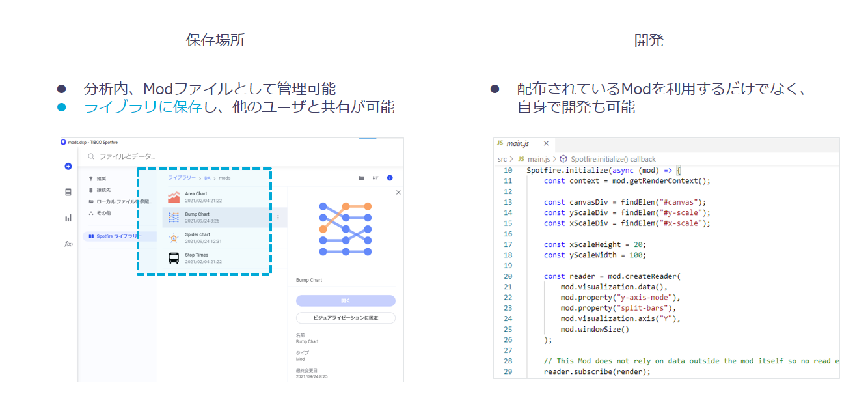Click the mods.dxp - TIBCO Spotfire window title

pyautogui.click(x=93, y=142)
